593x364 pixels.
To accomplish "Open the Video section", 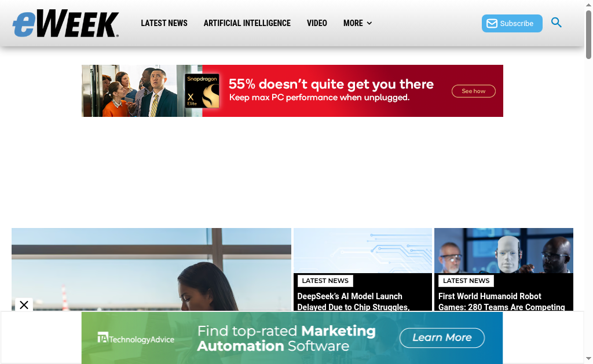I will [x=317, y=23].
